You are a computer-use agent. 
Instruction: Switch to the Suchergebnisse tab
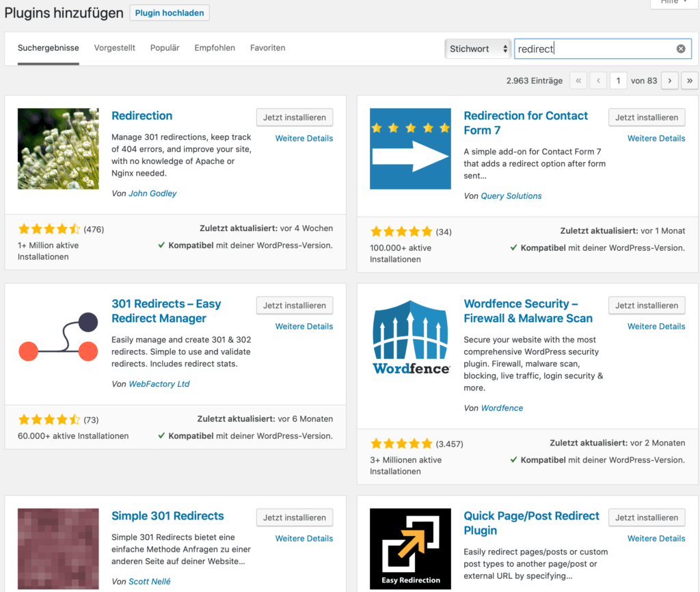pos(49,48)
